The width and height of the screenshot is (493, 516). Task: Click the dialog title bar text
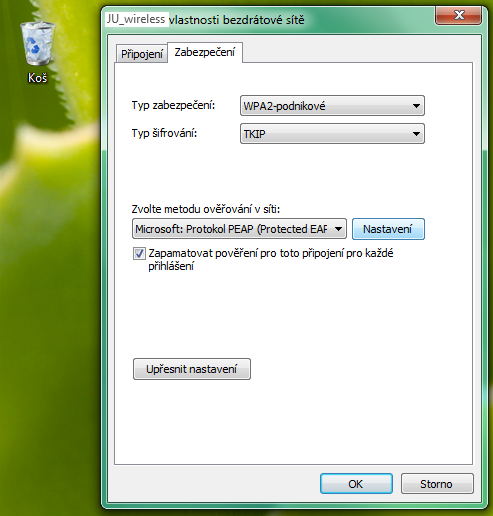(205, 20)
